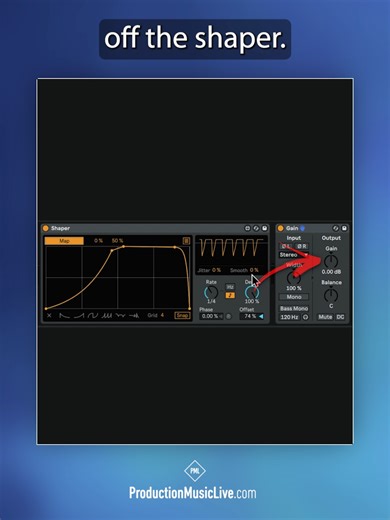The image size is (390, 520).
Task: Click the mapping maximum 50 % value
Action: tap(117, 241)
